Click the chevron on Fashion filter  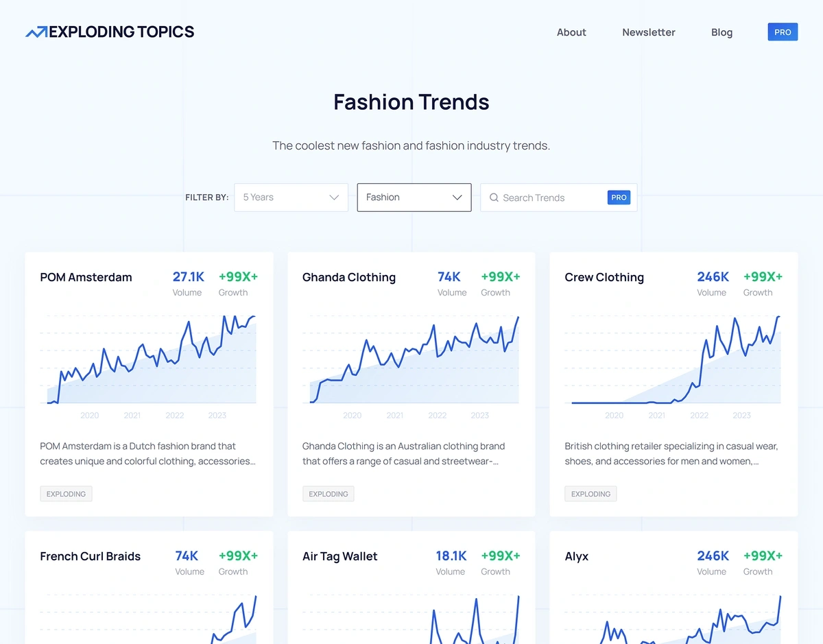click(457, 198)
